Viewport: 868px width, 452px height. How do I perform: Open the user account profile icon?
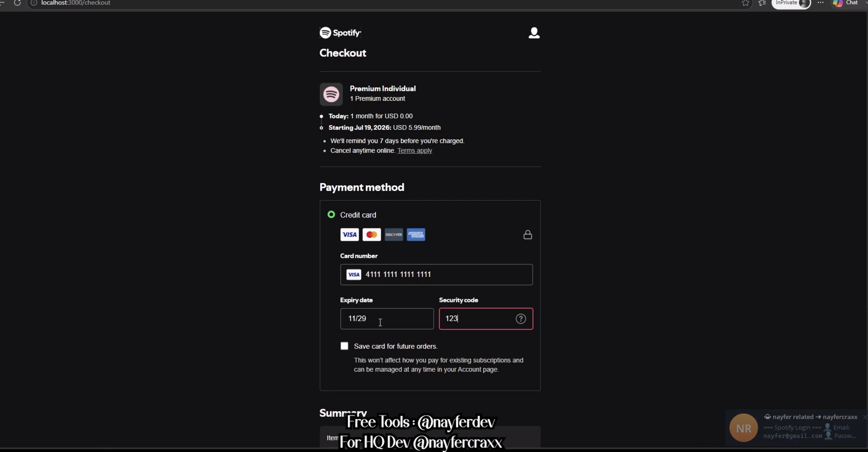click(534, 33)
